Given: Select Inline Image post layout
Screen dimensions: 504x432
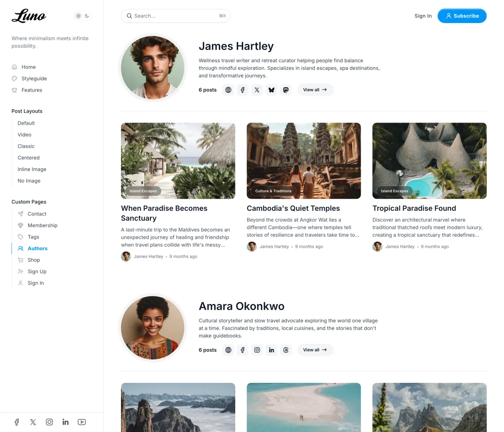Looking at the screenshot, I should coord(32,170).
